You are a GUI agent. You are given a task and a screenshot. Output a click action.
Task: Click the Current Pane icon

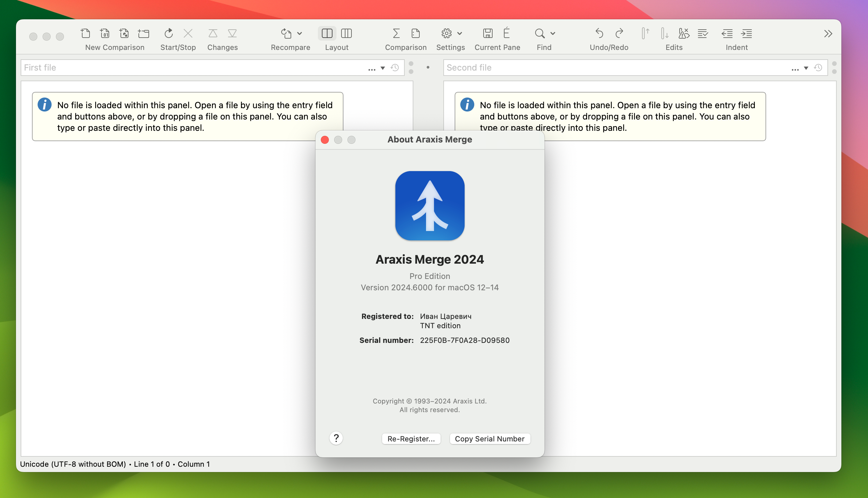(488, 33)
